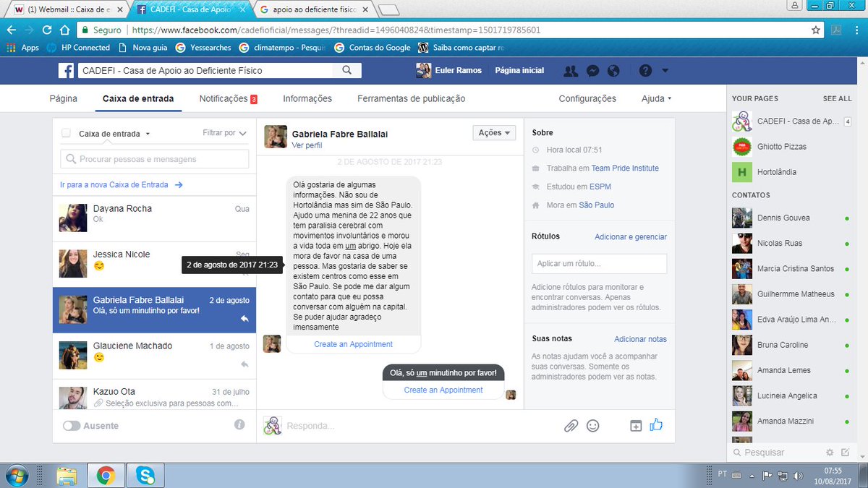
Task: Open file explorer in taskbar
Action: (x=67, y=475)
